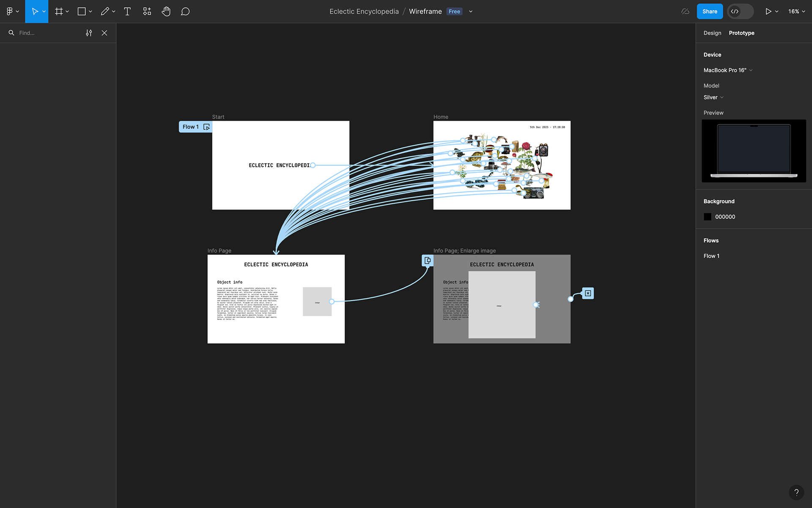The image size is (812, 508).
Task: Select gray image placeholder in Info Page
Action: pyautogui.click(x=317, y=301)
